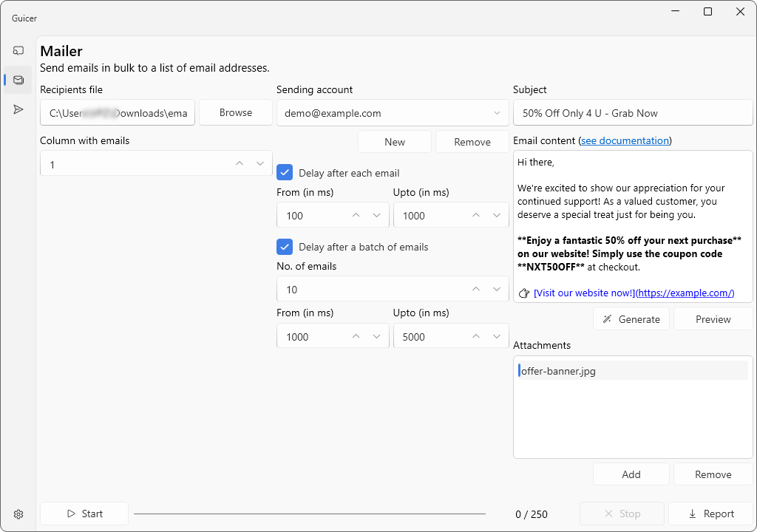The image size is (757, 532).
Task: Open the see documentation link
Action: tap(625, 140)
